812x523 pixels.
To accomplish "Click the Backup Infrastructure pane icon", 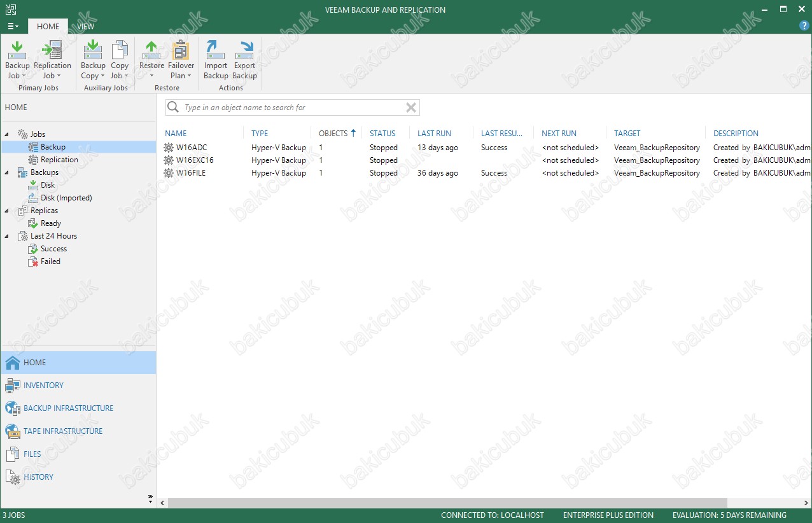I will click(x=12, y=408).
